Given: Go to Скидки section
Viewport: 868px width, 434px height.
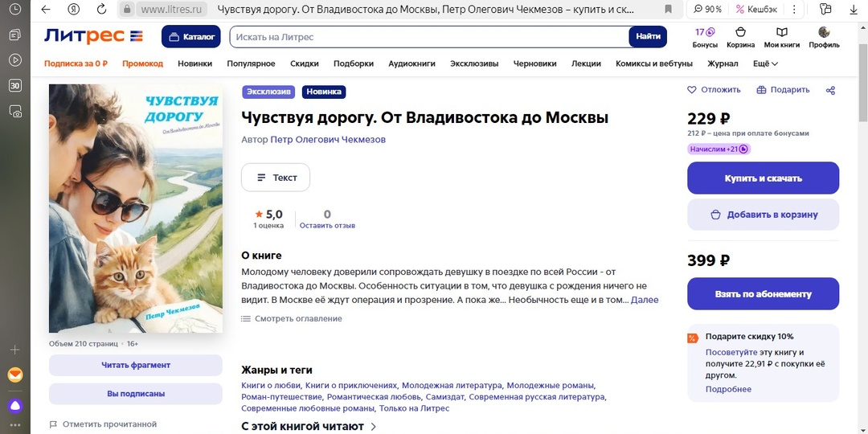Looking at the screenshot, I should coord(305,63).
